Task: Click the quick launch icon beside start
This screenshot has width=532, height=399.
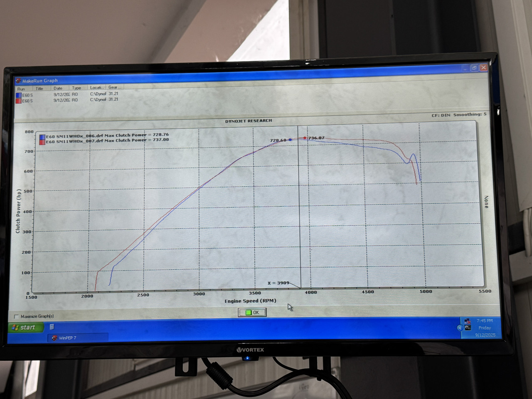Action: [52, 327]
